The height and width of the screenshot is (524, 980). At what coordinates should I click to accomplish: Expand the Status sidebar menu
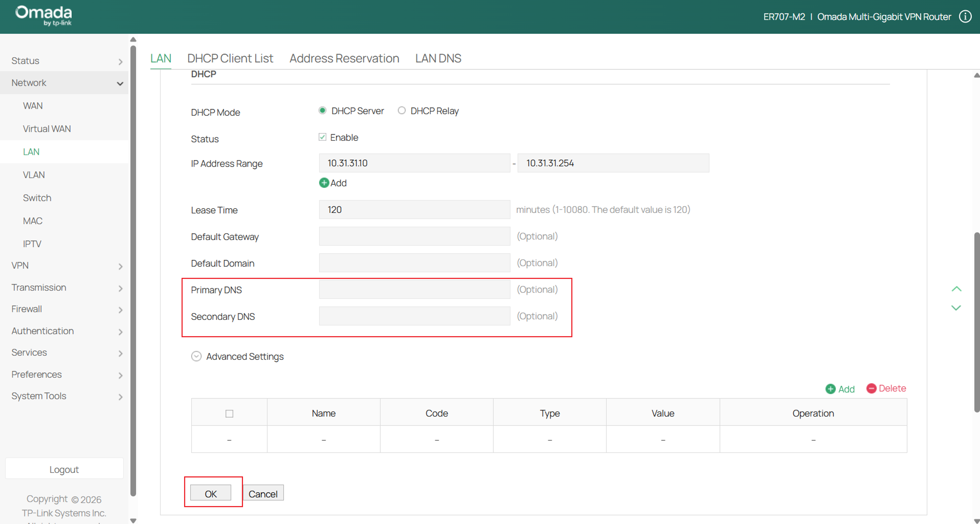click(x=64, y=61)
